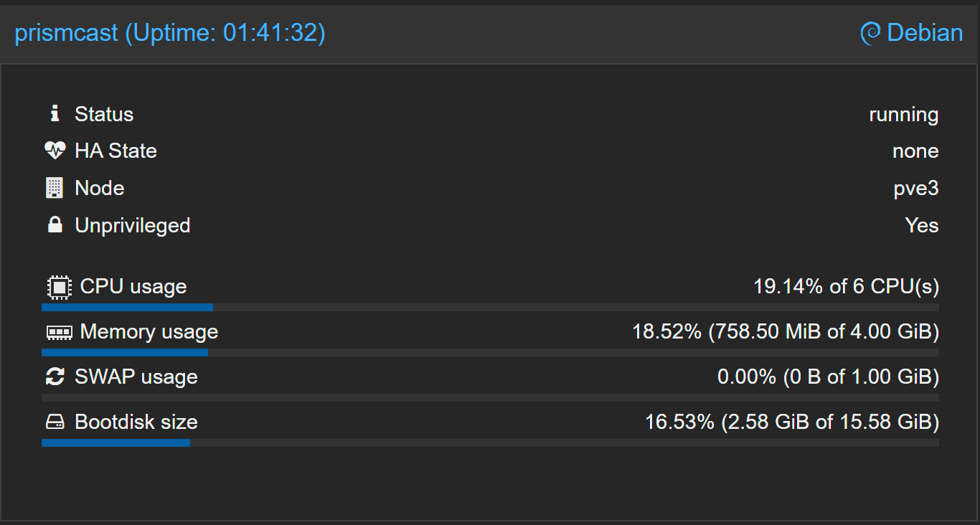Click the prismcast uptime title
Screen dimensions: 980x525
click(170, 33)
